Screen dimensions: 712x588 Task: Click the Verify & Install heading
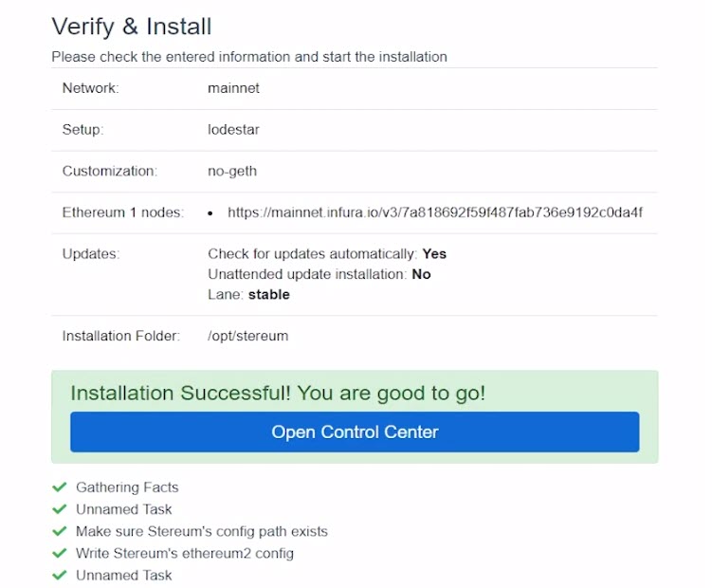point(132,27)
